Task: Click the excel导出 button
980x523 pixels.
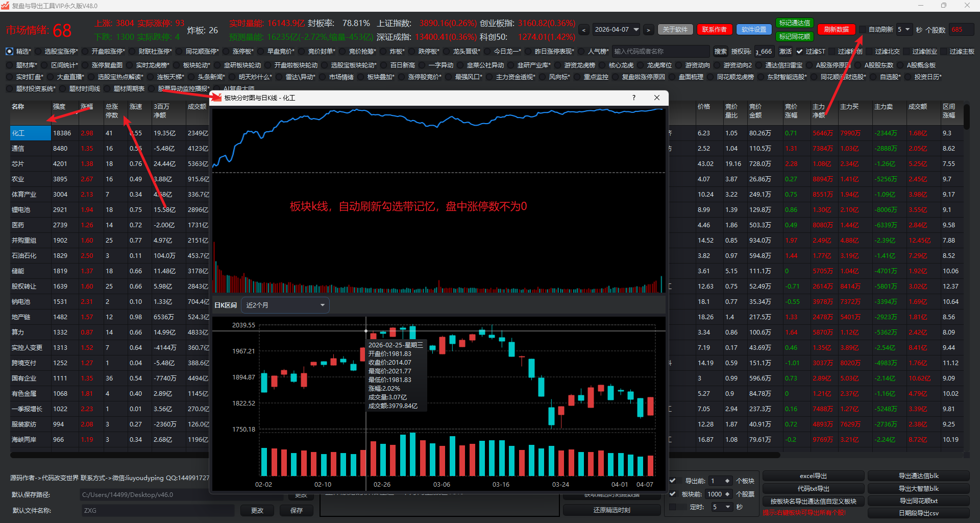Action: pos(813,476)
